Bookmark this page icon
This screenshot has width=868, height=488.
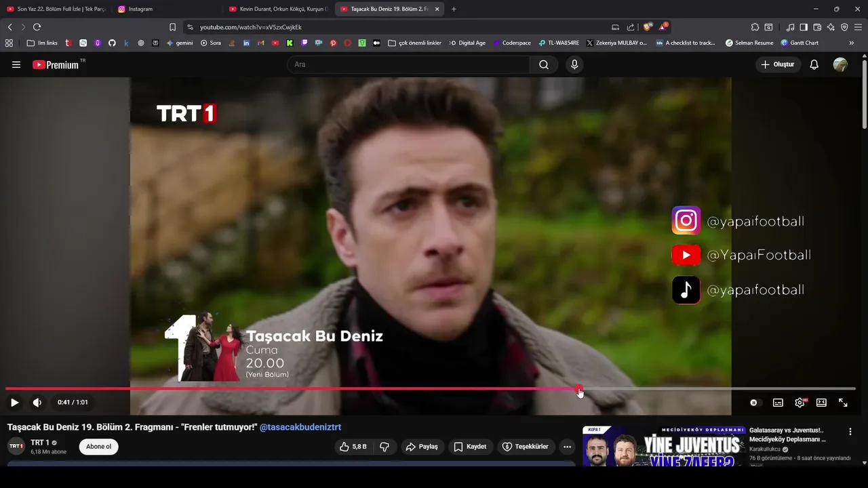(x=172, y=27)
